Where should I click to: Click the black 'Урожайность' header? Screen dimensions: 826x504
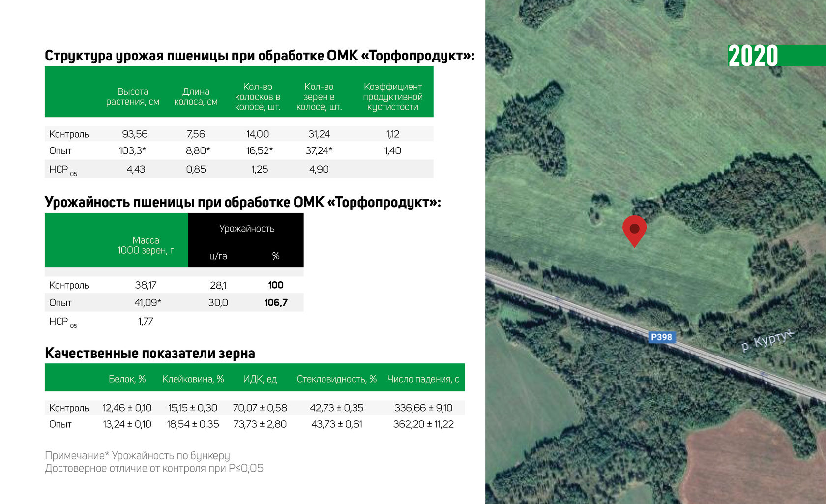(x=247, y=229)
